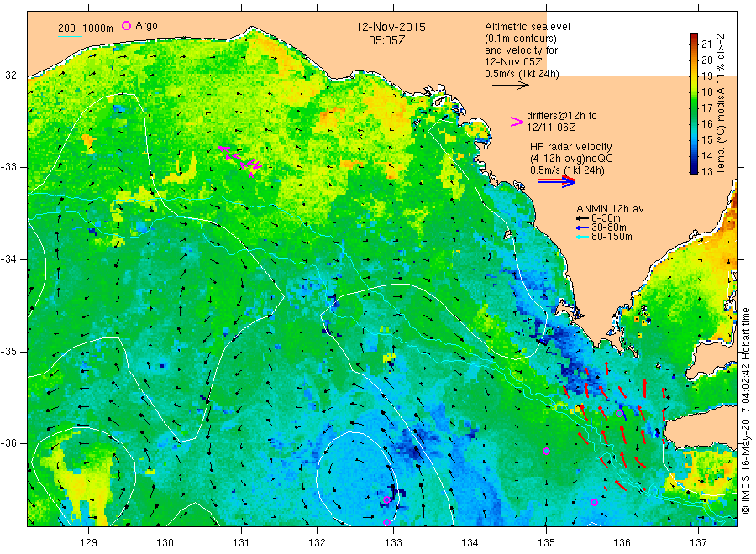This screenshot has height=554, width=756.
Task: Click the magenta drifter arrowhead legend symbol
Action: click(517, 122)
